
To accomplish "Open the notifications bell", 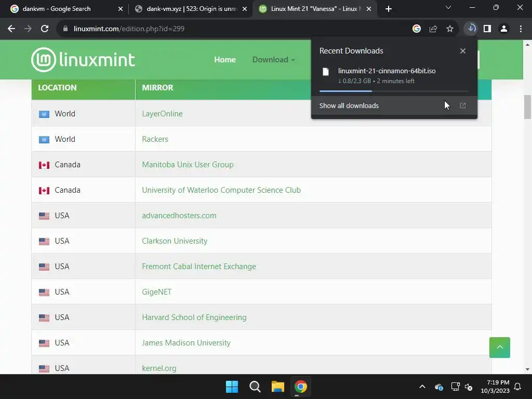I will (x=518, y=387).
